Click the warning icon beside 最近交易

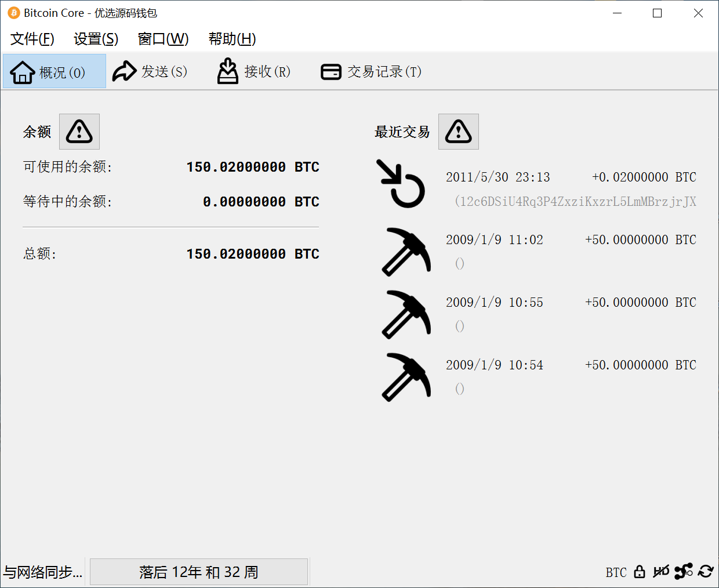(x=459, y=132)
